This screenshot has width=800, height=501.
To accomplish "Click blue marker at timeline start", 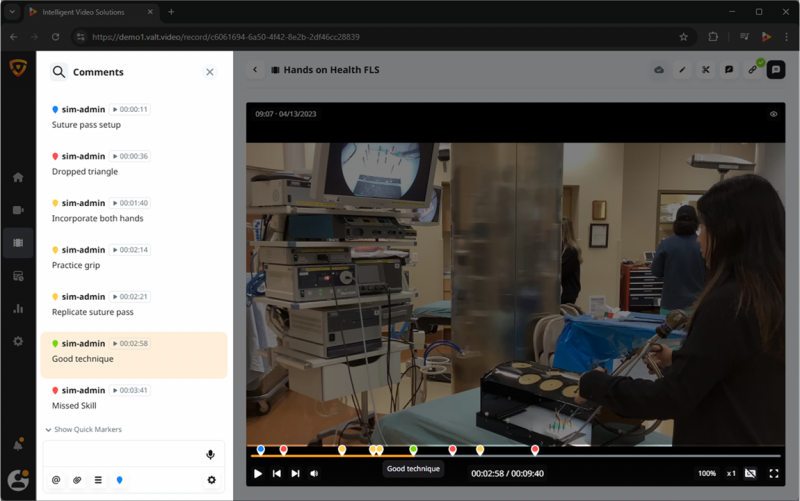I will [261, 450].
